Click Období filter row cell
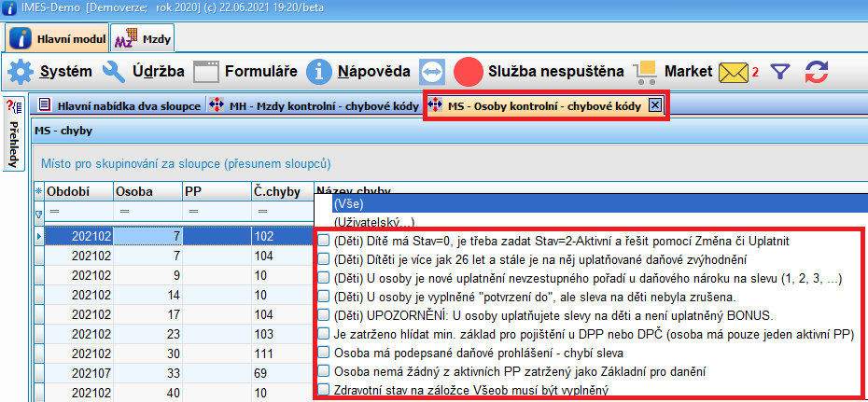 [78, 212]
